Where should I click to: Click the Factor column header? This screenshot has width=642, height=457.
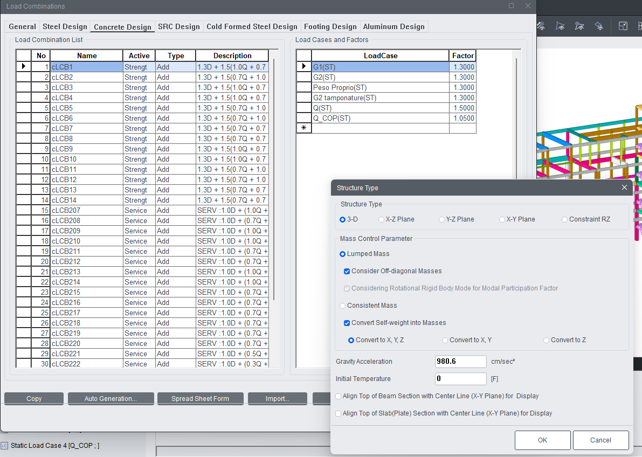click(463, 56)
